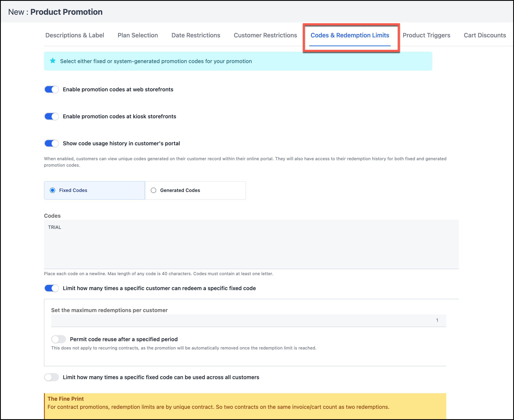Switch to the Product Triggers tab

[426, 35]
